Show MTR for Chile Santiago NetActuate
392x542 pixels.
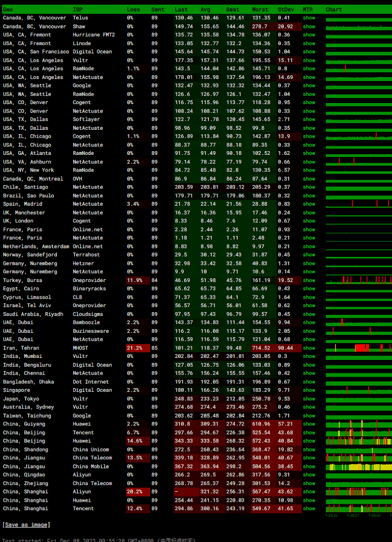pyautogui.click(x=309, y=187)
